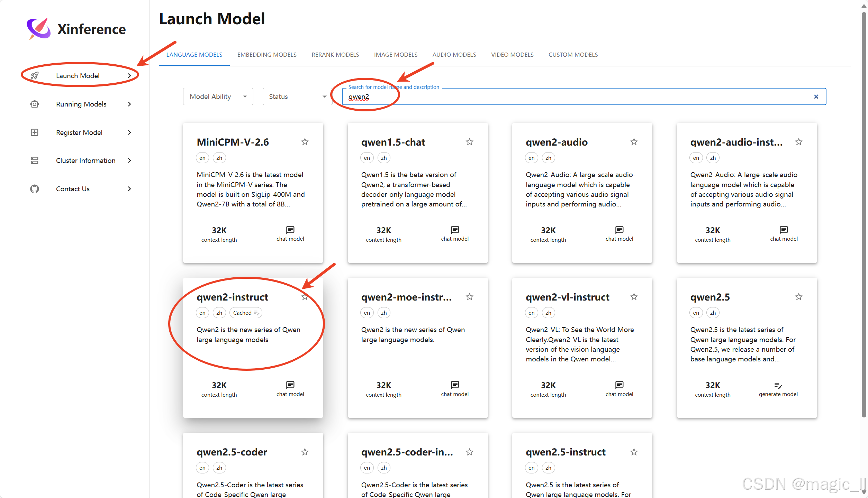Image resolution: width=868 pixels, height=498 pixels.
Task: Open the Model Ability dropdown
Action: click(x=218, y=97)
